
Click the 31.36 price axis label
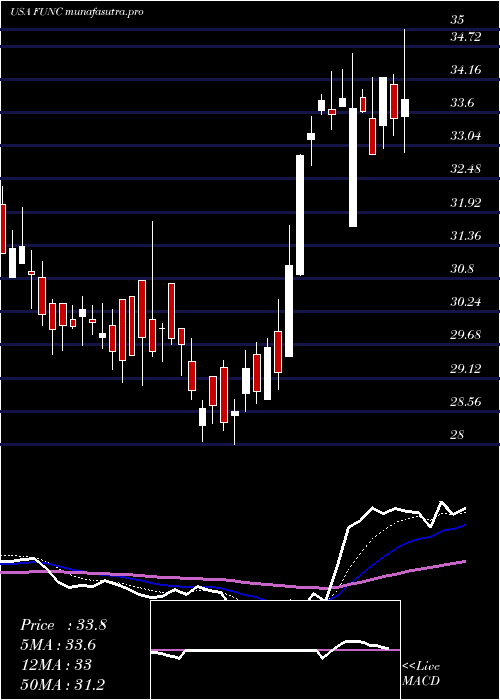click(466, 236)
